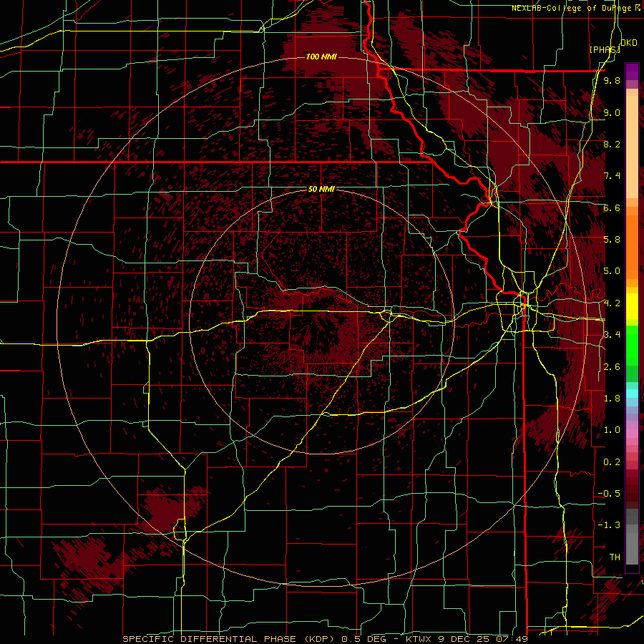Click the DKD label above the legend
This screenshot has height=644, width=644.
point(629,43)
